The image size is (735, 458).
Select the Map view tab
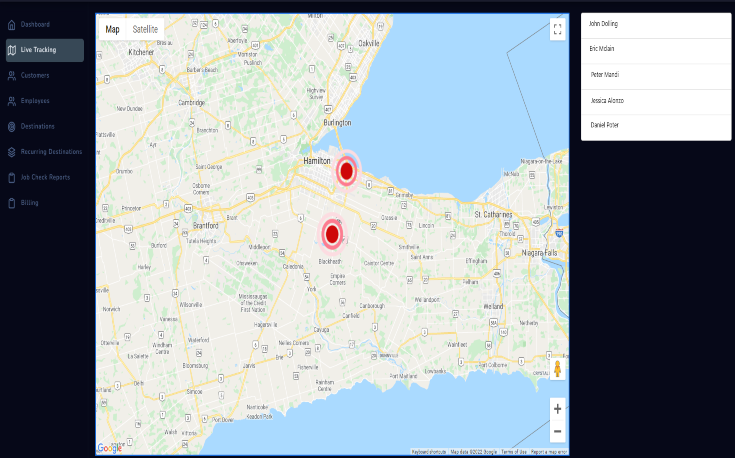click(112, 29)
